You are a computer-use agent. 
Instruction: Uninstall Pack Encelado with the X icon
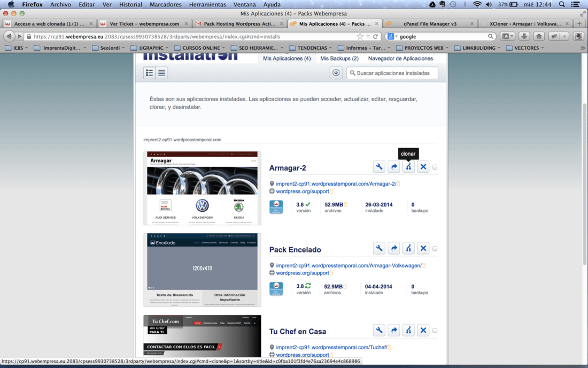pos(423,248)
